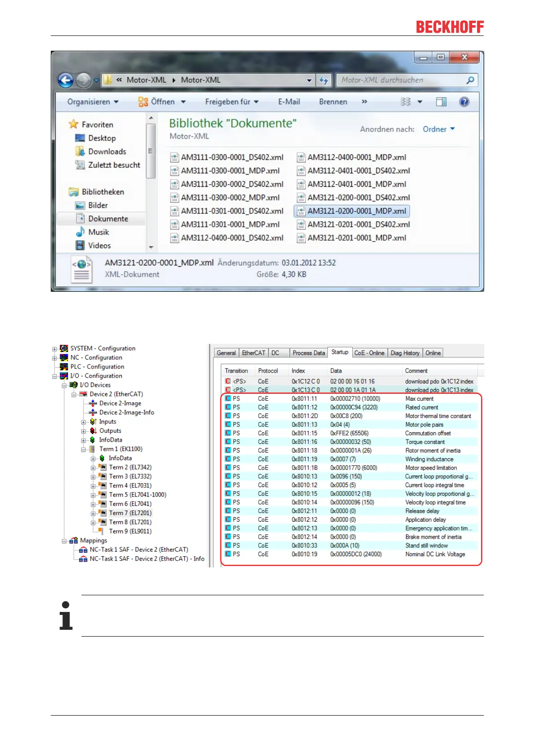Select Device 2-Image-Info tree item
Screen dimensions: 535x756
point(127,413)
